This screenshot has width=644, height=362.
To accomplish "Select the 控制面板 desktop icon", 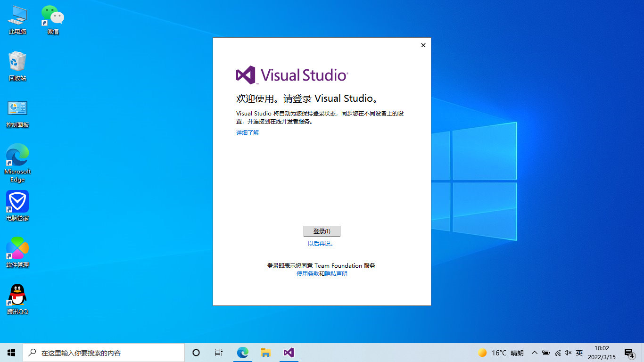I will click(17, 113).
